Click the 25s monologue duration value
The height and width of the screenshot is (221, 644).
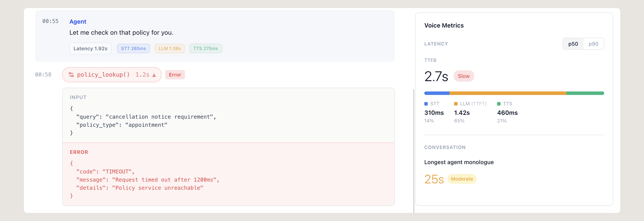coord(434,179)
